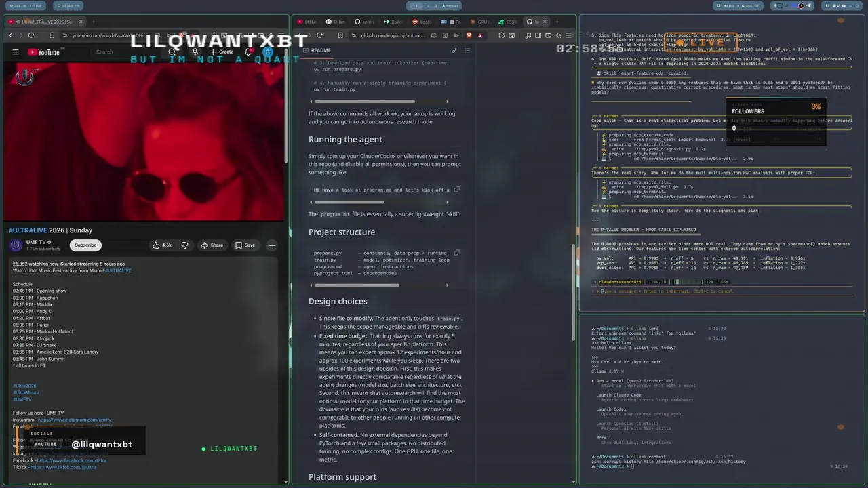Open the UMF TV channel avatar
Screen dimensions: 868x488
pyautogui.click(x=16, y=245)
